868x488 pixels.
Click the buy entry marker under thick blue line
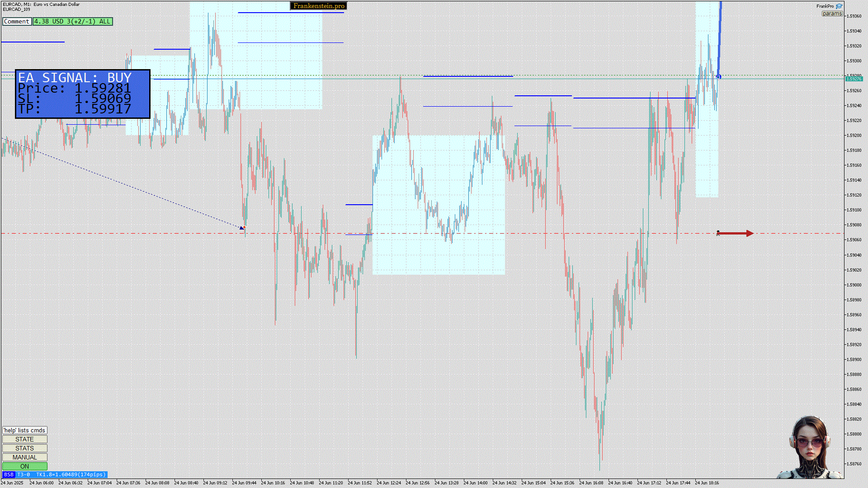[x=718, y=77]
